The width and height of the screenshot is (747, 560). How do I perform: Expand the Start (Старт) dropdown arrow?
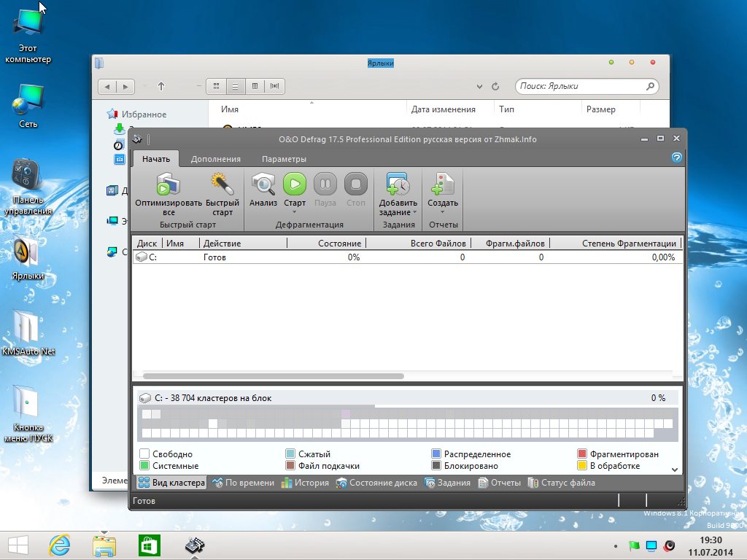[295, 212]
